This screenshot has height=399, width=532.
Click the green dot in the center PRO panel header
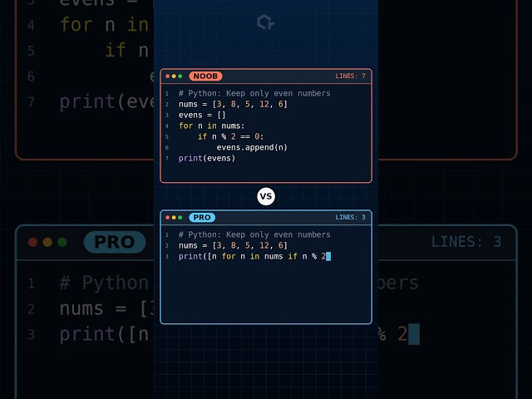(180, 218)
